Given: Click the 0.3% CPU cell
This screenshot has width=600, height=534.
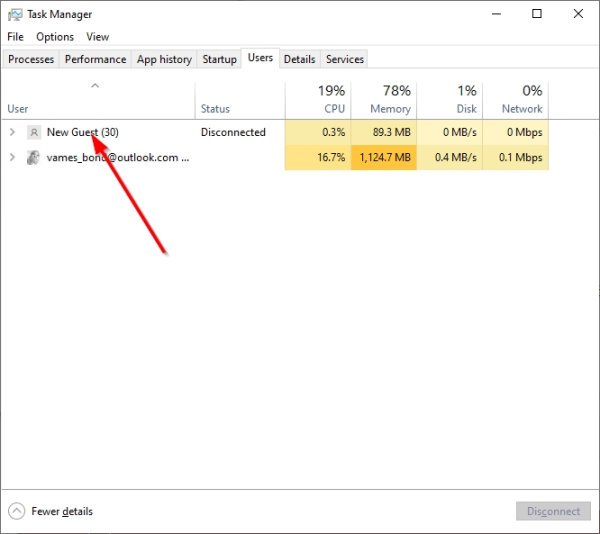Looking at the screenshot, I should point(318,132).
